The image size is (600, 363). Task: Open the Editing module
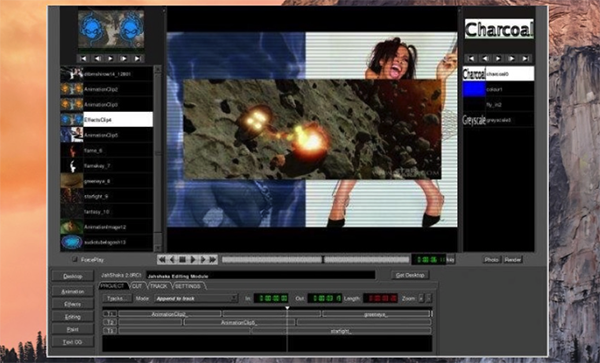click(73, 317)
